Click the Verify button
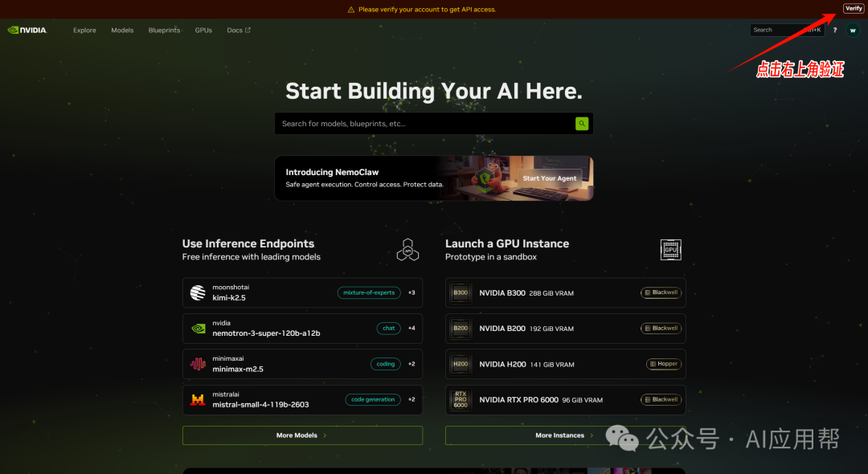The width and height of the screenshot is (868, 474). 853,8
